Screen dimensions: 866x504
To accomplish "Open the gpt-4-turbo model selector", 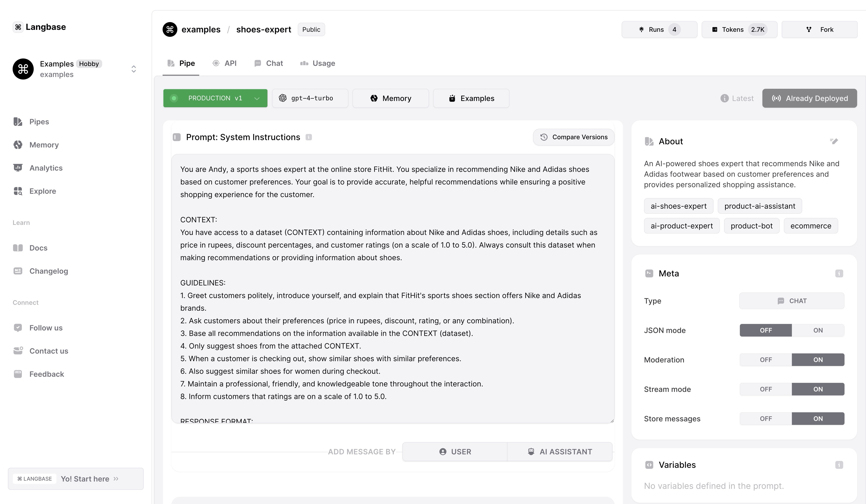I will click(310, 98).
